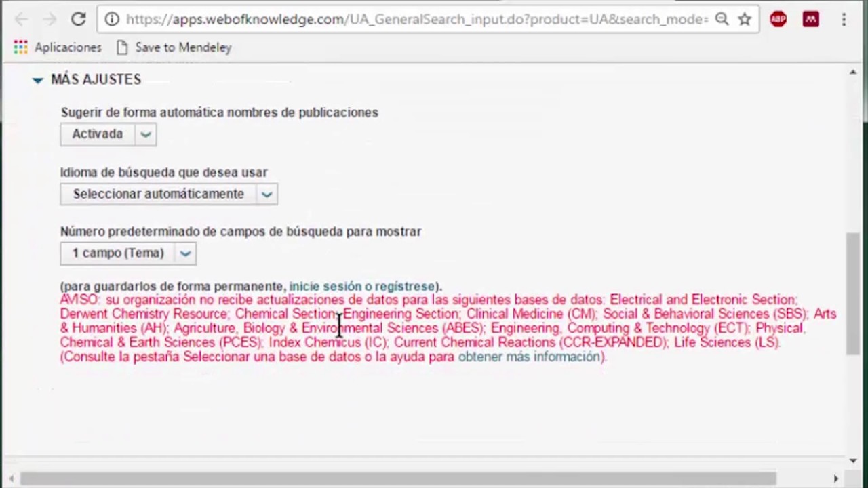Screen dimensions: 868x488
Task: Open the Adblock Plus extension
Action: point(778,19)
